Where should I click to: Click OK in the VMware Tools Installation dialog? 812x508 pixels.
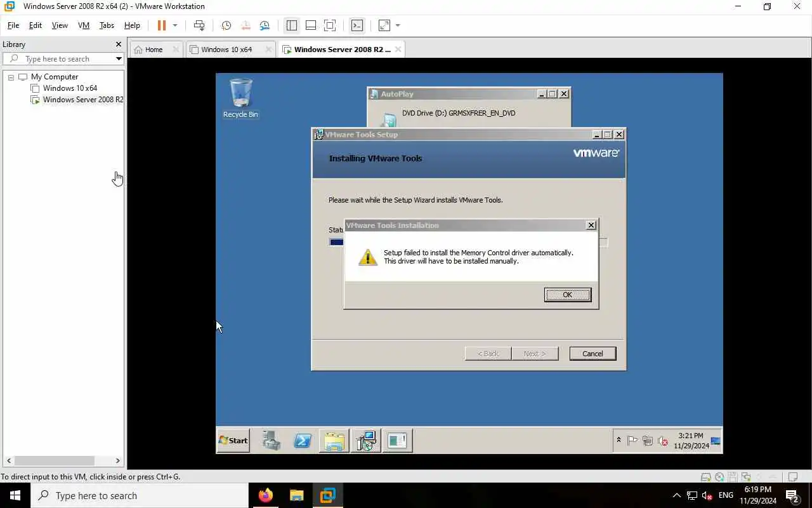567,295
